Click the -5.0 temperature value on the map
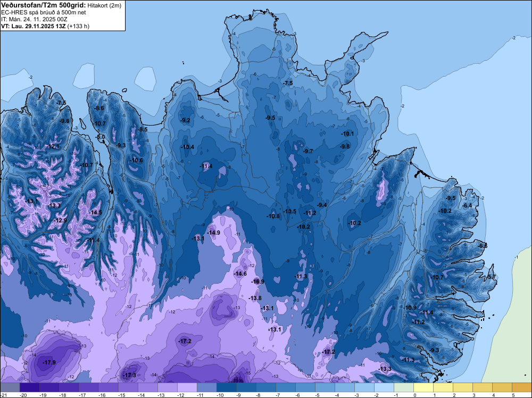The image size is (532, 398). coord(101,137)
